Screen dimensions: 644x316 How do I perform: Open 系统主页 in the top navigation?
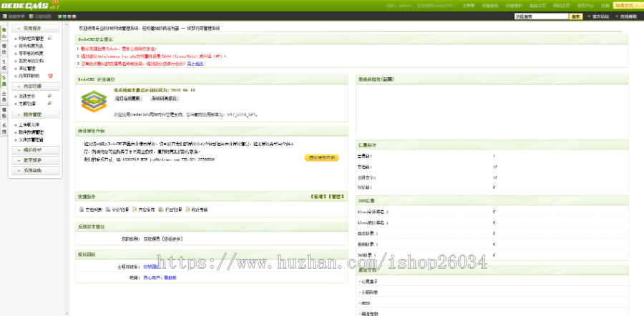(537, 6)
